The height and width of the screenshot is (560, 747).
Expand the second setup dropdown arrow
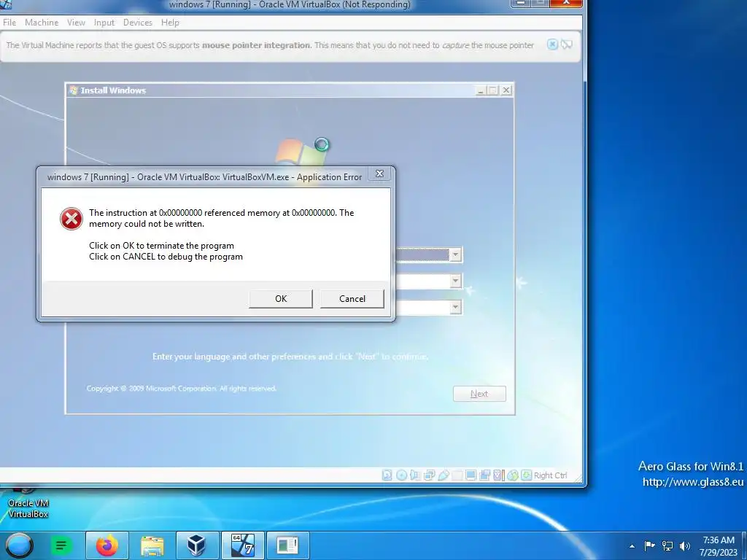point(455,281)
